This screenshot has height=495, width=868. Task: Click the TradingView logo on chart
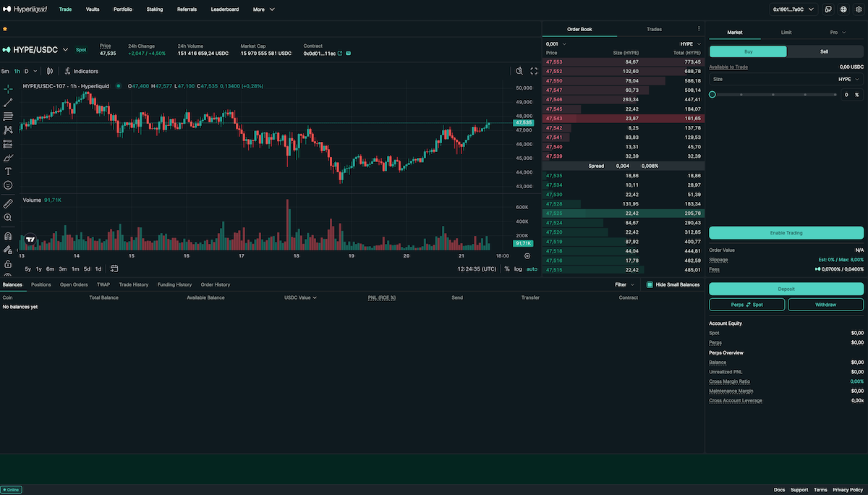(x=30, y=239)
